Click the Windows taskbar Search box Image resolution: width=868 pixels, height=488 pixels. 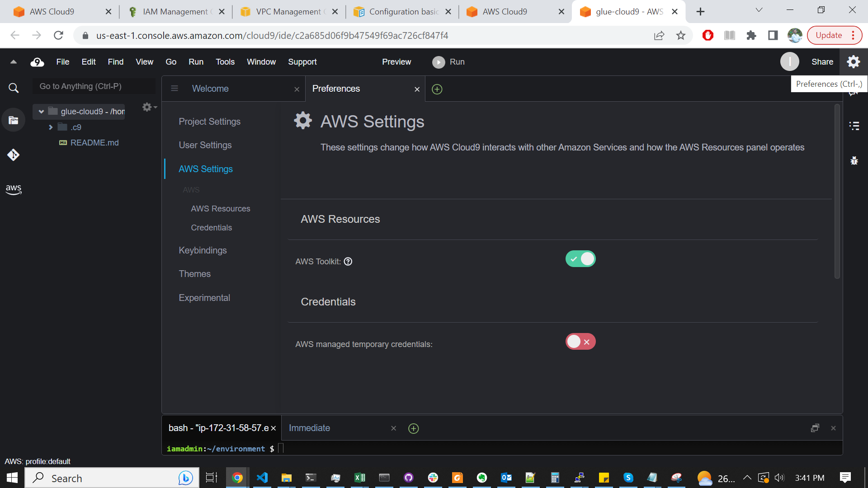pos(112,478)
